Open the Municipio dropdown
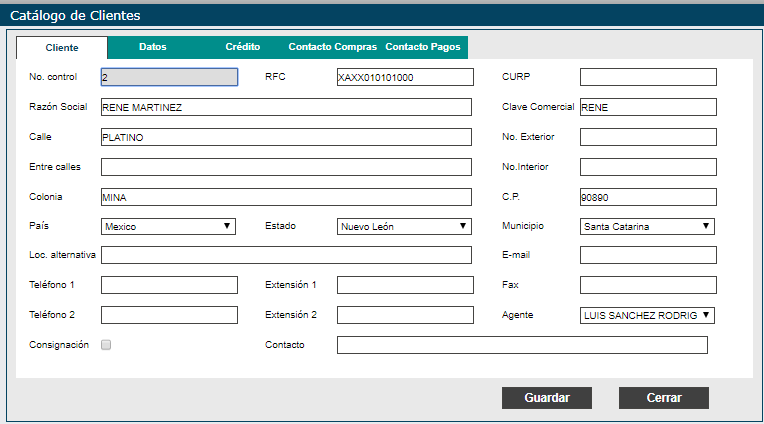The width and height of the screenshot is (764, 424). (647, 226)
